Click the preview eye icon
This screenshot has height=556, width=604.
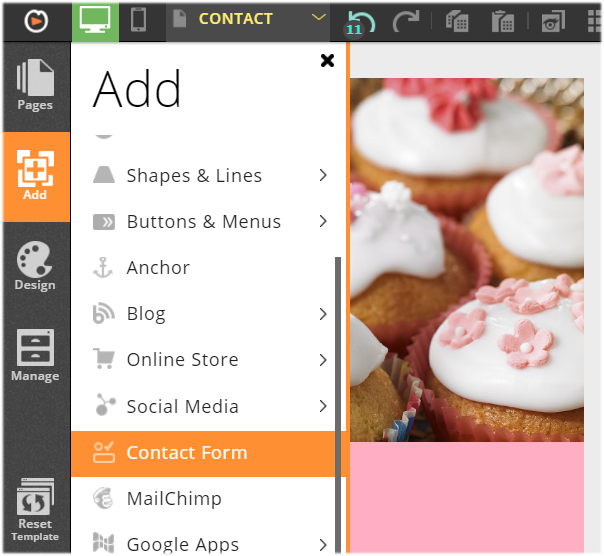553,21
